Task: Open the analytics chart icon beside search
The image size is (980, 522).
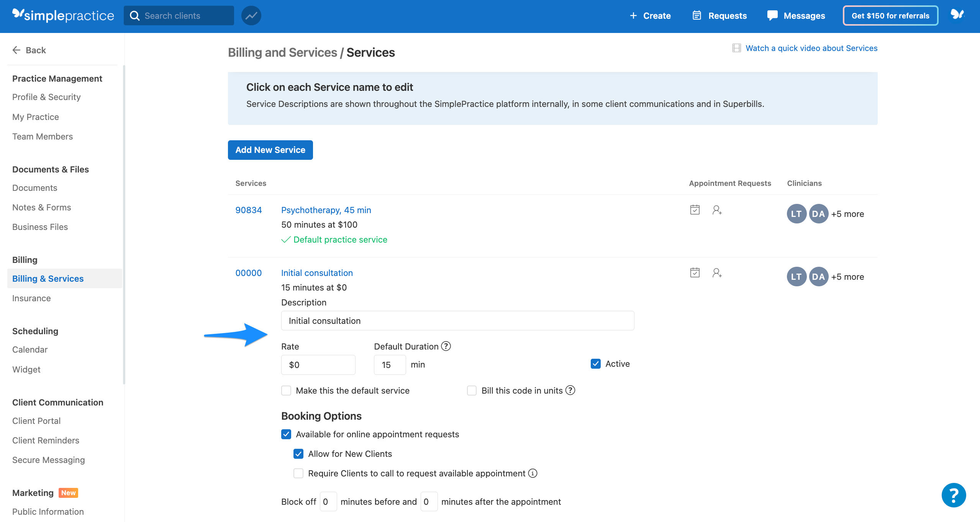Action: click(x=251, y=15)
